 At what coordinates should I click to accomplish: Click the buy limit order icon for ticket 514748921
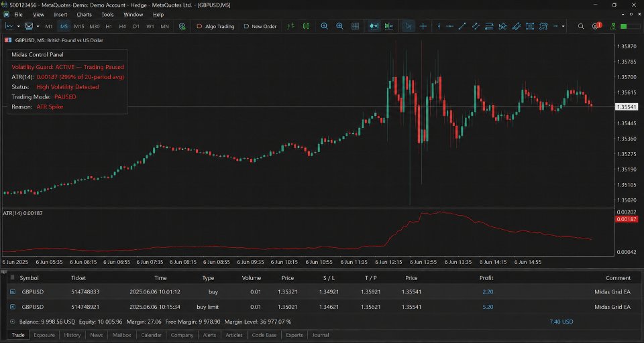tap(12, 307)
